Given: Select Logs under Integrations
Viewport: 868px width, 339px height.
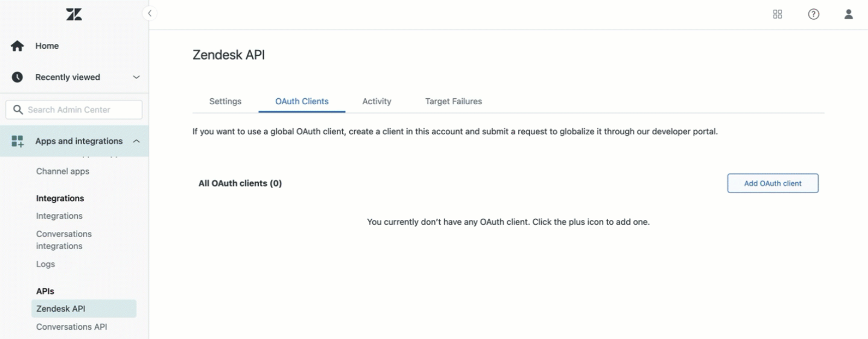Looking at the screenshot, I should click(x=45, y=264).
